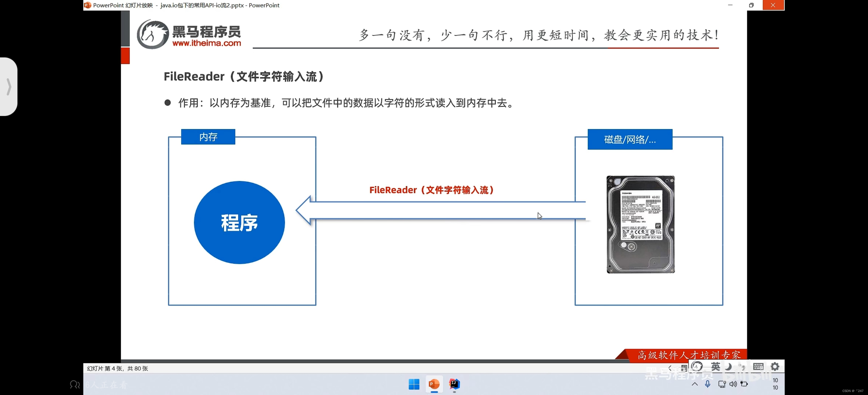Open slide sorter view in status bar
Viewport: 868px width, 395px height.
(684, 368)
